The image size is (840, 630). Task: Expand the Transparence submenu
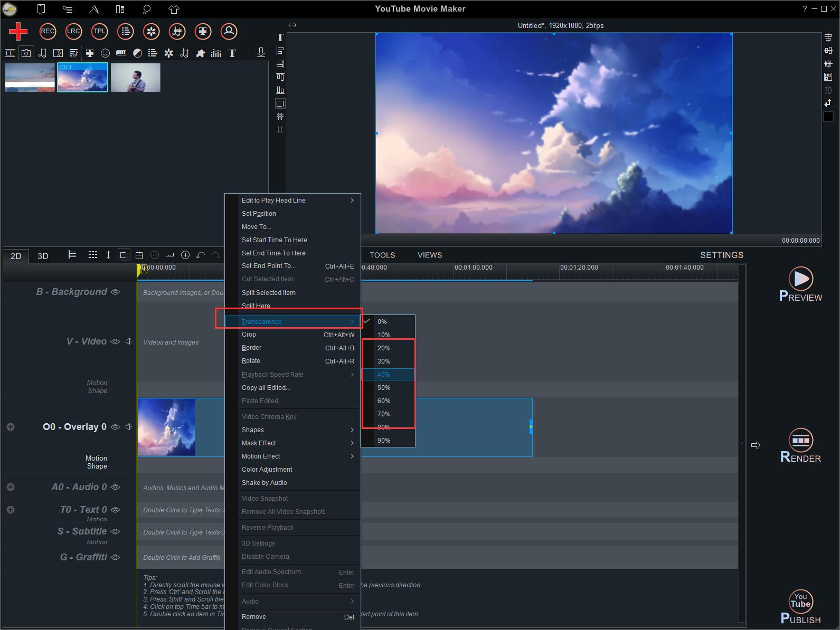coord(293,322)
